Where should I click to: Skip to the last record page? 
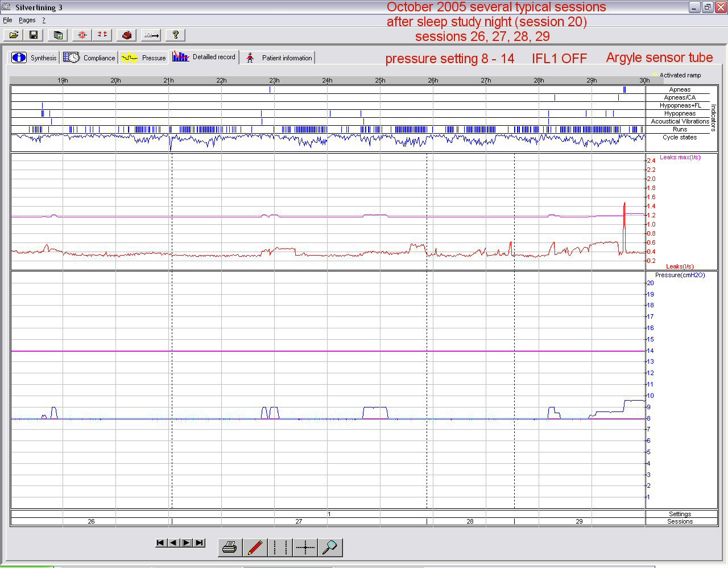[x=199, y=543]
